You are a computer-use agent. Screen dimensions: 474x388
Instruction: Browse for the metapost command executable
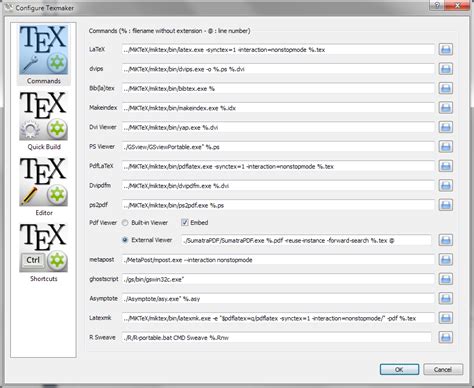tap(446, 259)
